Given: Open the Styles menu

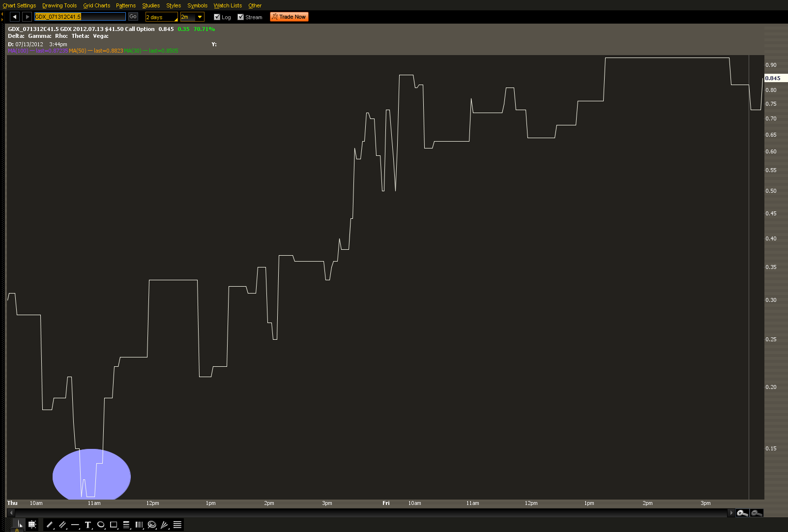Looking at the screenshot, I should pyautogui.click(x=174, y=5).
